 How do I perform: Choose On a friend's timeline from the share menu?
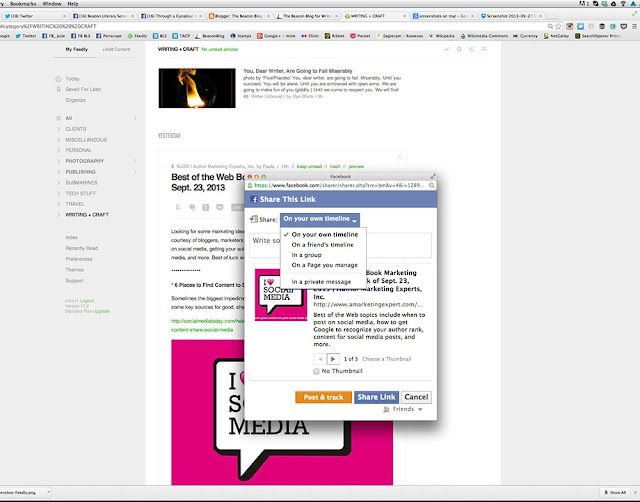[x=323, y=245]
